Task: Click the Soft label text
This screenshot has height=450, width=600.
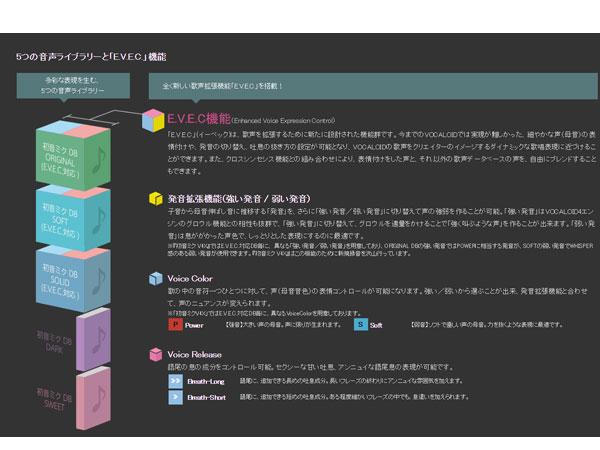Action: pos(376,325)
